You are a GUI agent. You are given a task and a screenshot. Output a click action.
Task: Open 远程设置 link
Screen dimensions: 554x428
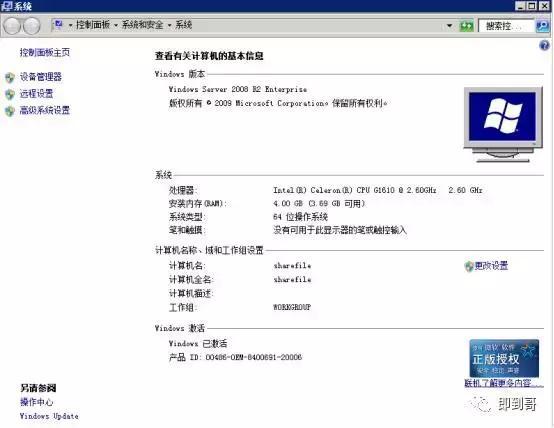click(36, 94)
